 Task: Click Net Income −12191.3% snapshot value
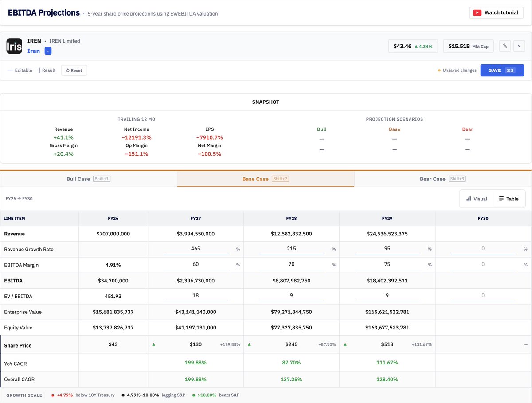(137, 137)
